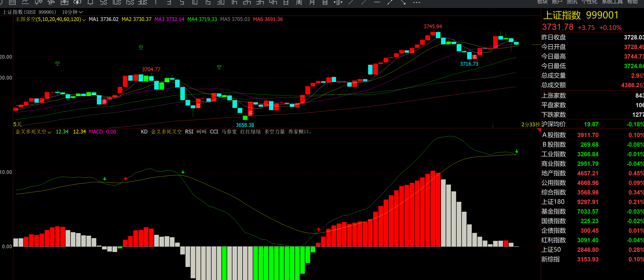Switch chart to 2h period
644x280 pixels.
[247, 2]
